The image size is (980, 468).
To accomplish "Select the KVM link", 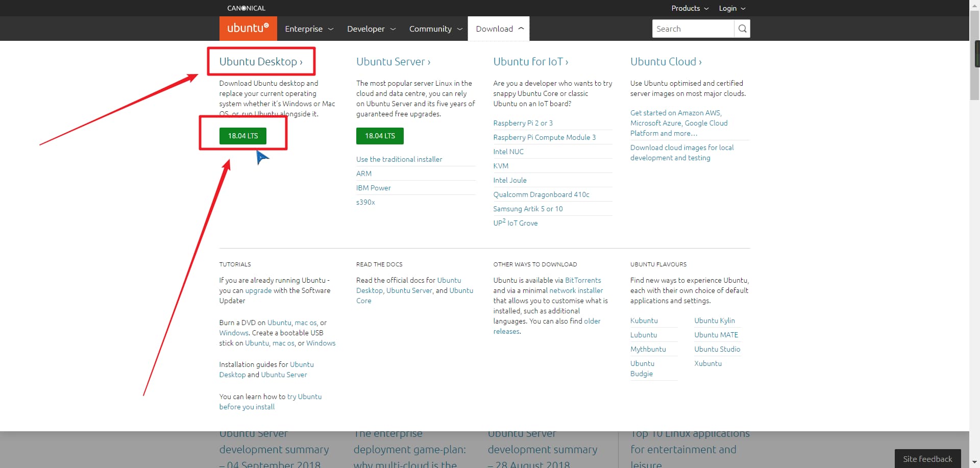I will point(501,166).
